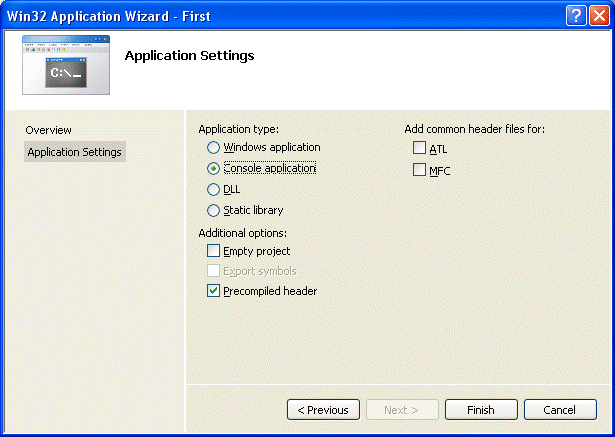This screenshot has width=615, height=437.
Task: Cancel the application wizard
Action: pyautogui.click(x=558, y=410)
